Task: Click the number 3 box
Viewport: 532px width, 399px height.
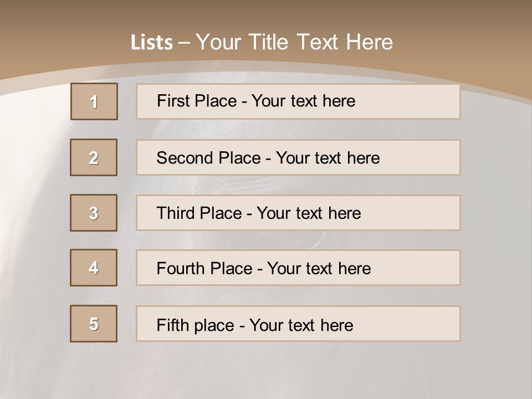Action: (94, 213)
